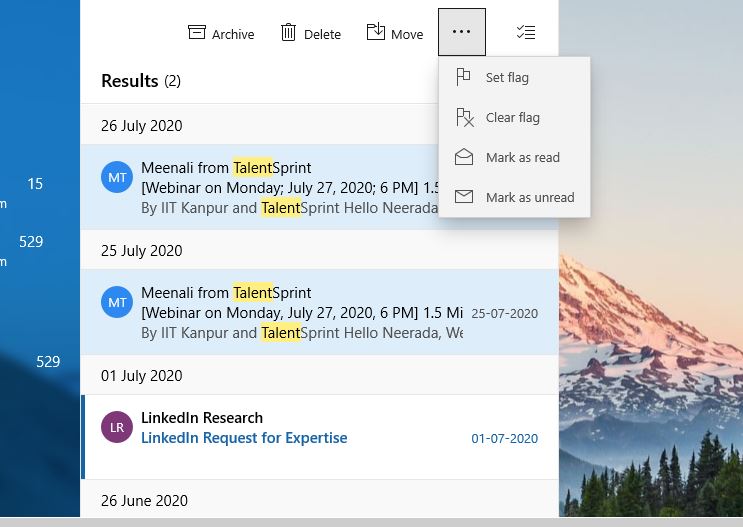Click MT avatar of 25 July email

point(117,302)
